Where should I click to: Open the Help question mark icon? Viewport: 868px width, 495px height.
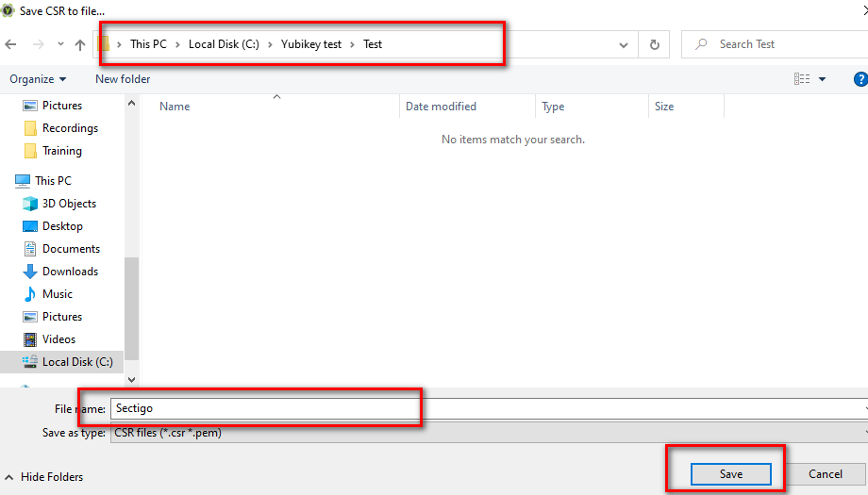click(x=860, y=79)
